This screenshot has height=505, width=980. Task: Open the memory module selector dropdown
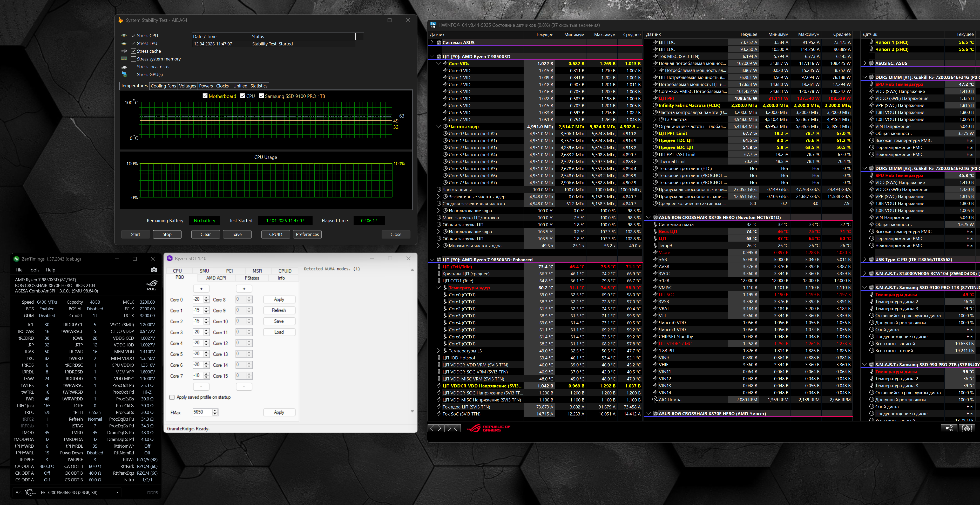tap(117, 493)
